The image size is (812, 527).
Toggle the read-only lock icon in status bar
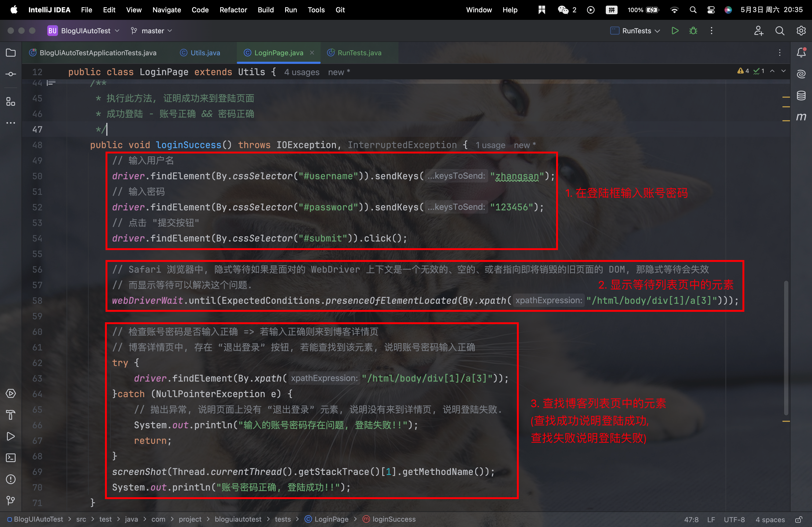pyautogui.click(x=798, y=519)
